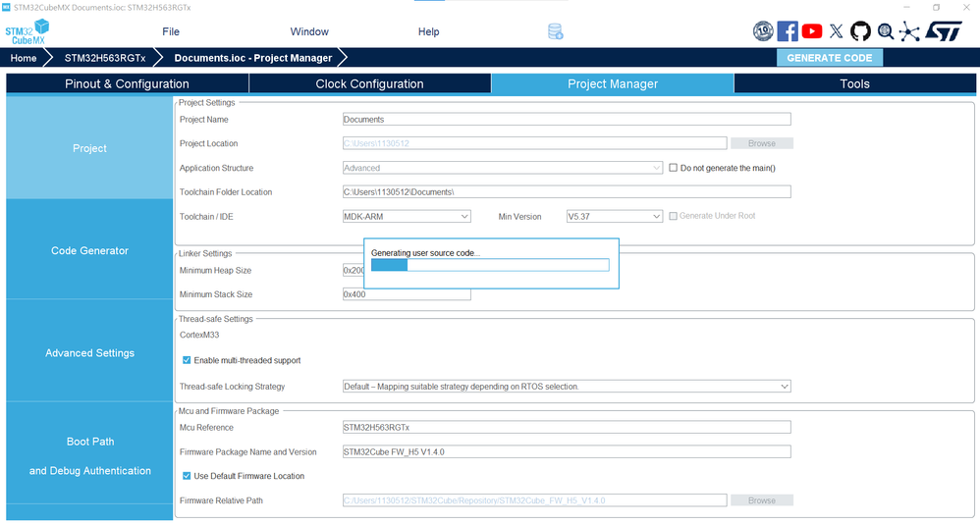Open the Min Version dropdown
Image resolution: width=980 pixels, height=524 pixels.
pyautogui.click(x=615, y=217)
